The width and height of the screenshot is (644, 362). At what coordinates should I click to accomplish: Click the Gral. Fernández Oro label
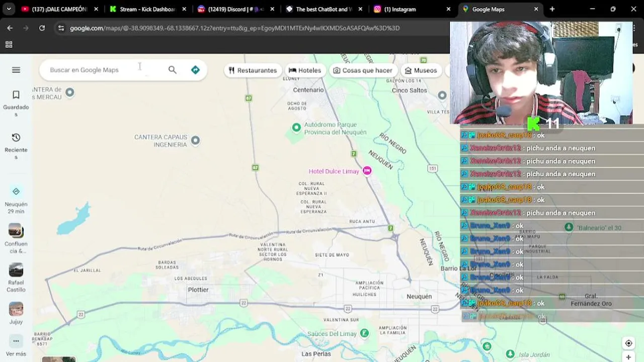[591, 300]
